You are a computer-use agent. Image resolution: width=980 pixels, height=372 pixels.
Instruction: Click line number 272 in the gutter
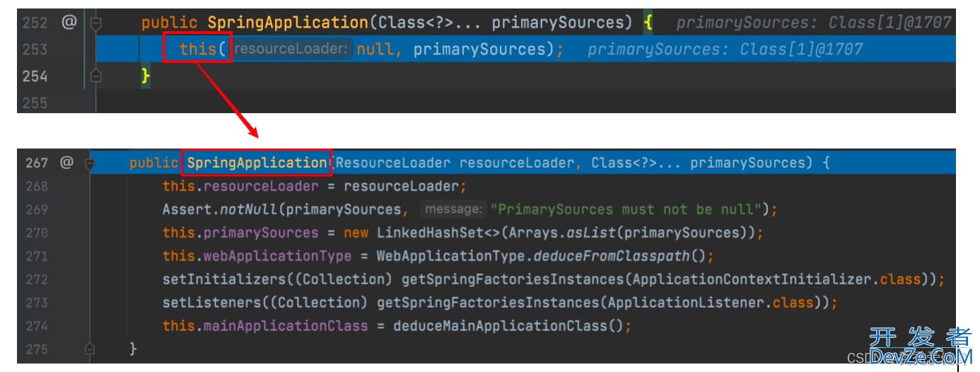pos(36,280)
